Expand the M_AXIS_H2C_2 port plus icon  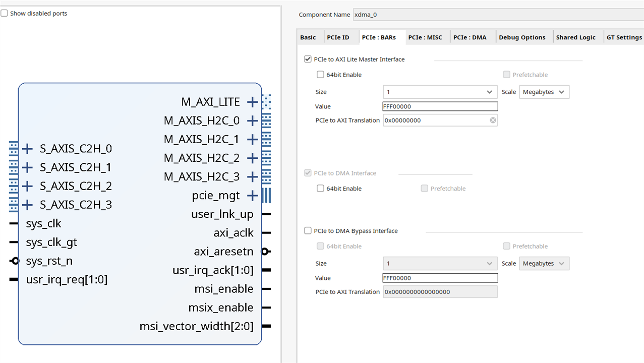253,158
